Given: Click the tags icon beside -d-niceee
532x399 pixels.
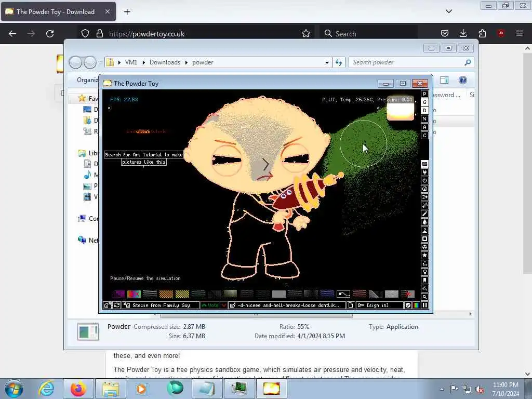Looking at the screenshot, I should point(233,305).
